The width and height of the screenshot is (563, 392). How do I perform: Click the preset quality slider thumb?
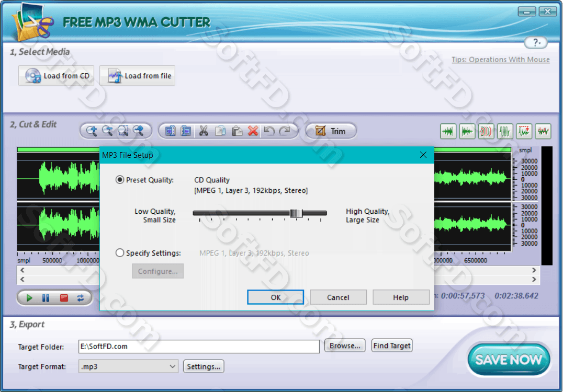pos(296,213)
